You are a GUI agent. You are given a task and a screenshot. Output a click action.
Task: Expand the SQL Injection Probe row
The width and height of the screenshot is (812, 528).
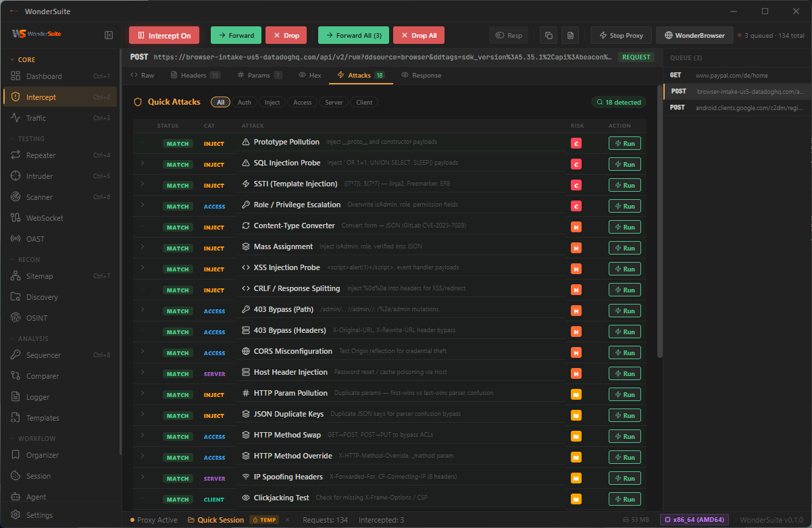point(143,163)
